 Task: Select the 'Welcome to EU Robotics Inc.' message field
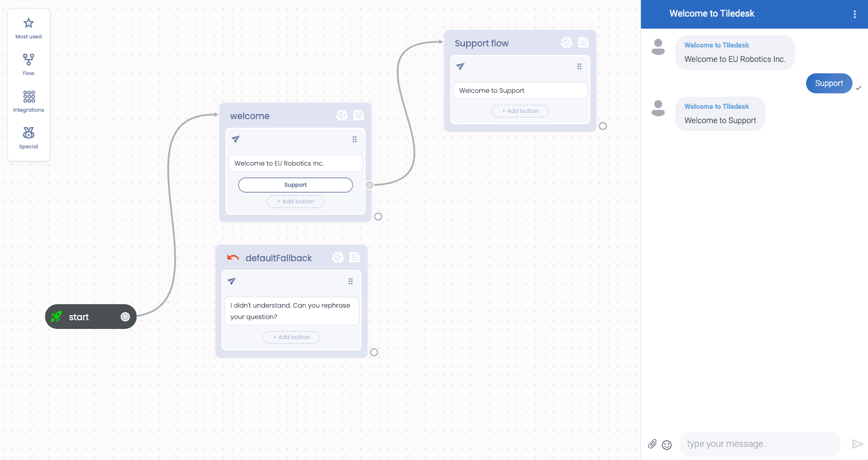296,163
